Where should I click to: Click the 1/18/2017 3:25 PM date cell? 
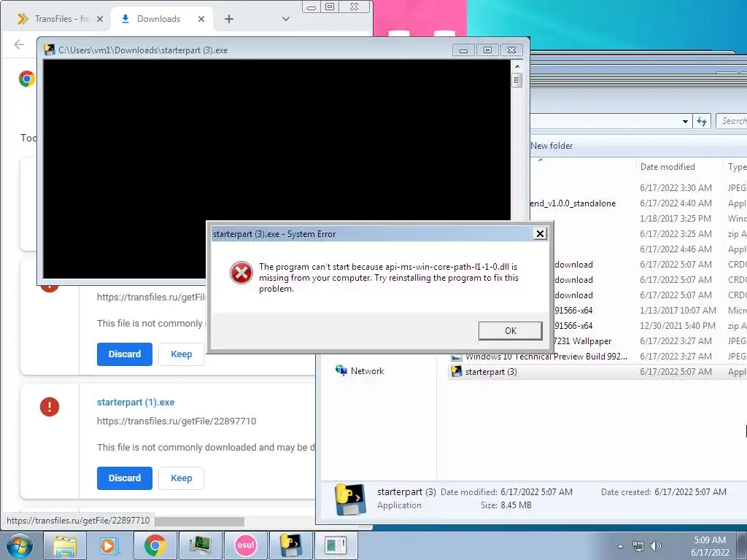click(675, 219)
